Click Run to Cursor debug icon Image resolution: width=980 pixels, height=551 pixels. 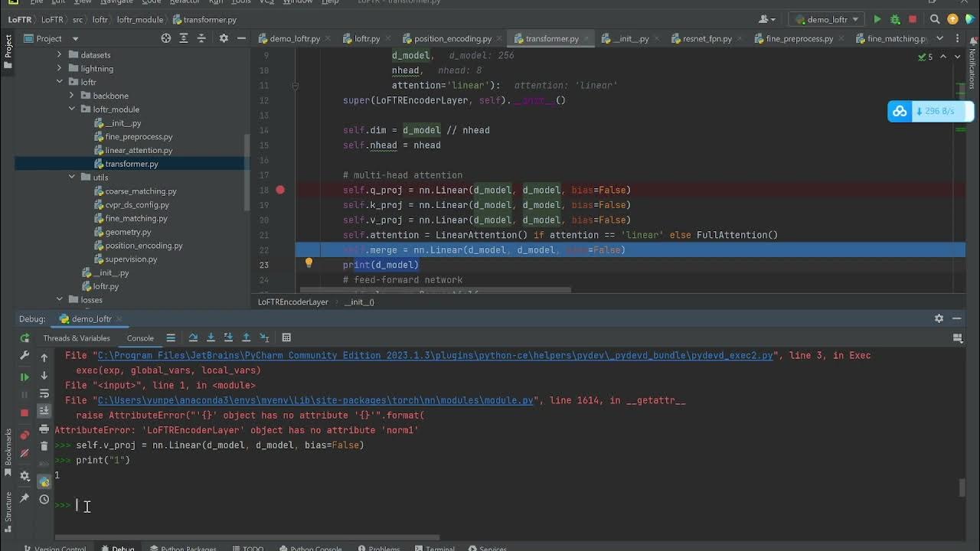(x=264, y=337)
